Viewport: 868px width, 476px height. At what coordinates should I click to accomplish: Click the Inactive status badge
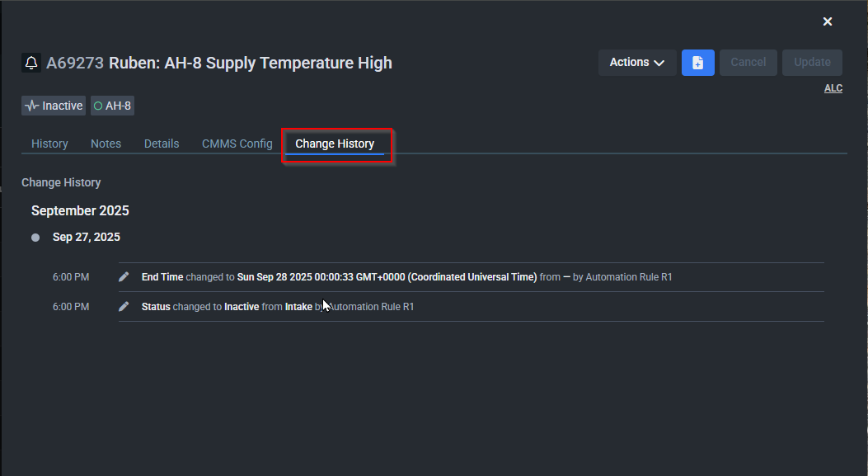click(54, 106)
